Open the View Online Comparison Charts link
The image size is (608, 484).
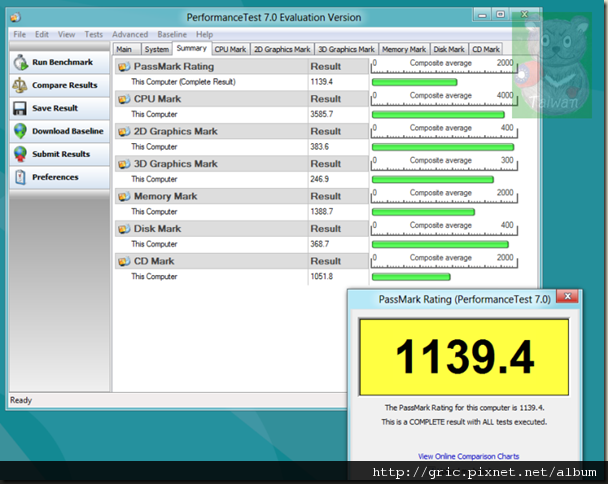(x=468, y=456)
